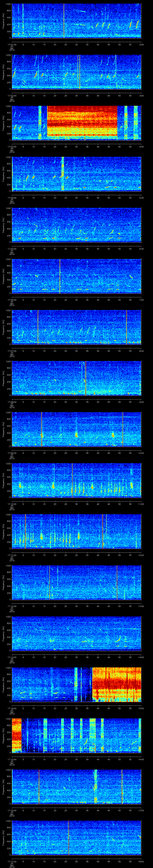The height and width of the screenshot is (868, 153).
Task: Click the 17:12:00 start time label
Action: (12, 606)
